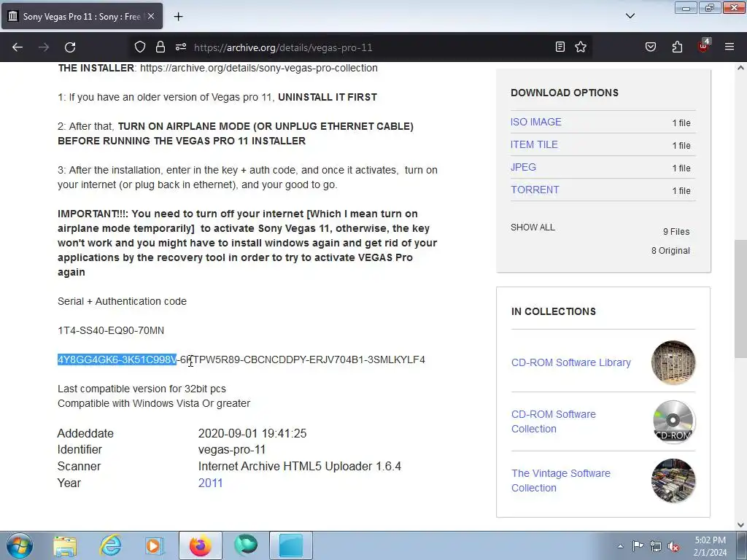Open CD-ROM Software Library collection

(x=570, y=362)
